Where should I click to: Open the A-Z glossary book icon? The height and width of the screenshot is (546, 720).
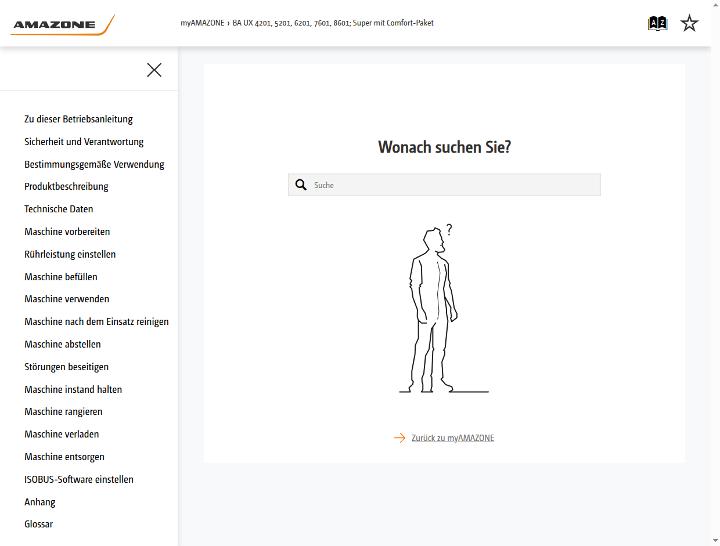point(657,23)
